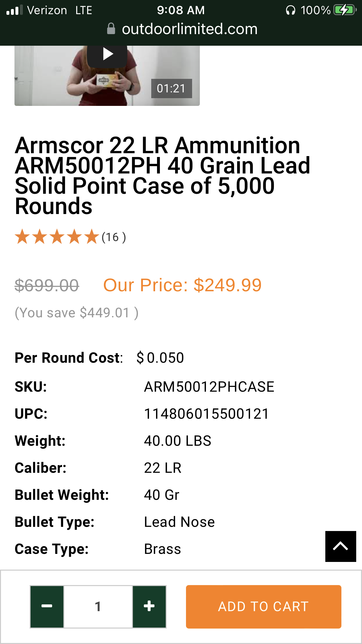Click the Our Price $249.99 text

tap(182, 285)
